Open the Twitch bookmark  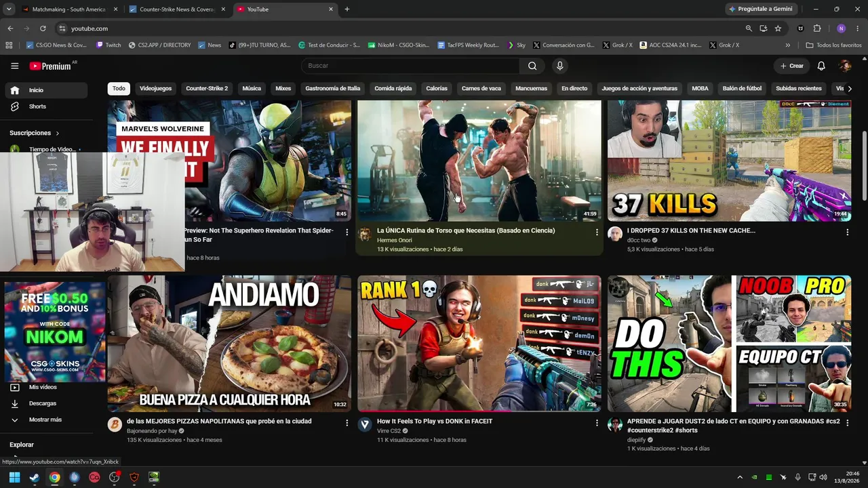point(108,45)
